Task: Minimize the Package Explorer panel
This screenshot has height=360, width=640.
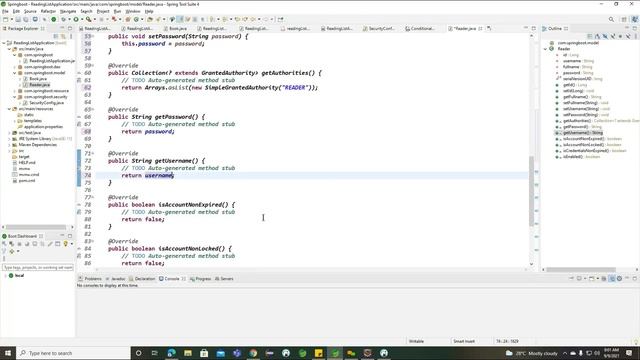Action: (x=62, y=28)
